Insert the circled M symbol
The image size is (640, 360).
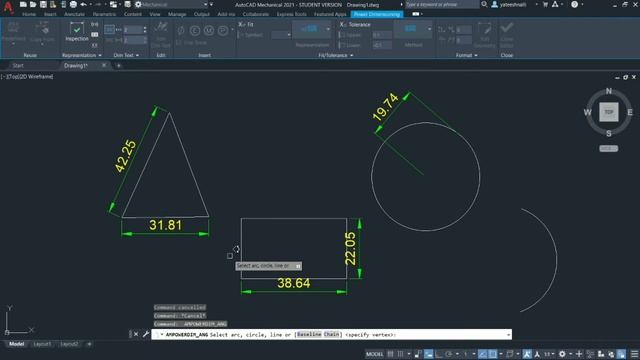click(209, 31)
